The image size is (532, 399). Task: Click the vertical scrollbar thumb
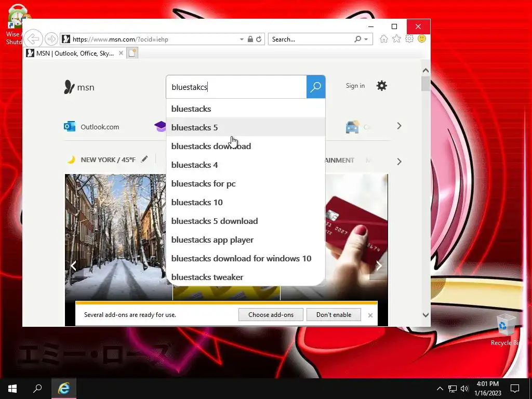pyautogui.click(x=426, y=84)
